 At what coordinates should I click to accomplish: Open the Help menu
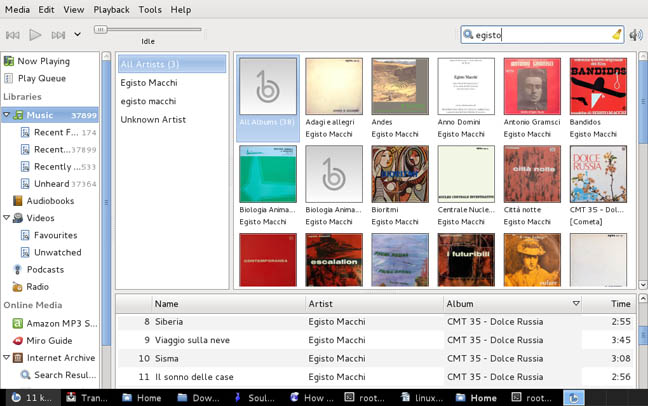(181, 10)
